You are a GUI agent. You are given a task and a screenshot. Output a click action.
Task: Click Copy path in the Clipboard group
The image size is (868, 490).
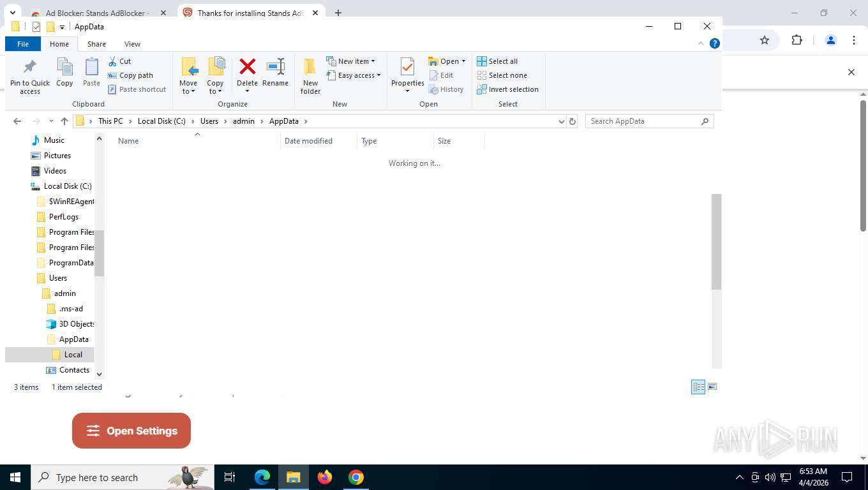point(130,75)
